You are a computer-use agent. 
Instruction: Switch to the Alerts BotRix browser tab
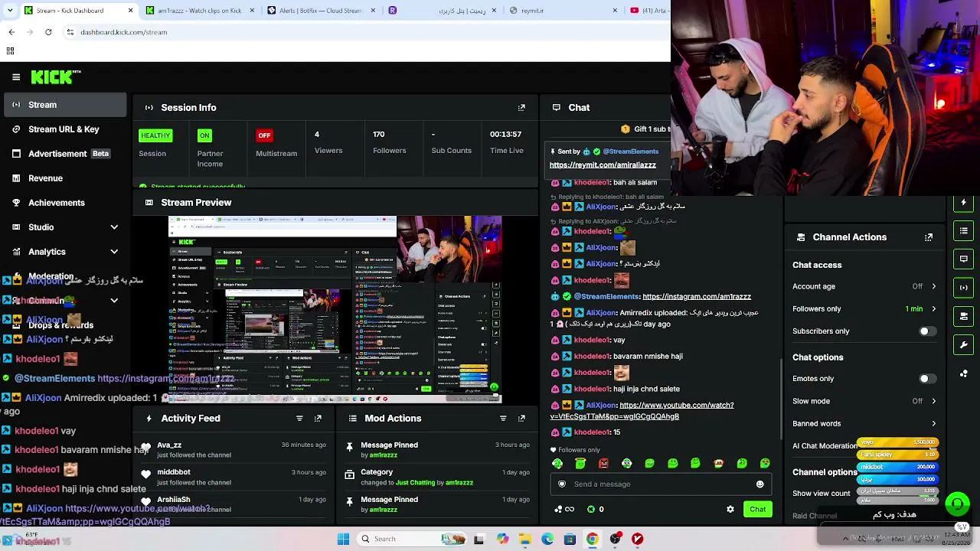(320, 11)
